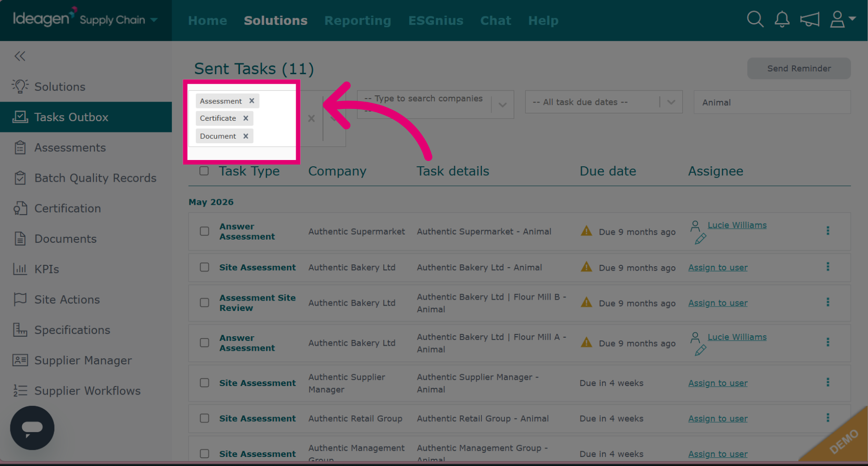
Task: Check the Authentic Supermarket Answer Assessment row
Action: (x=205, y=231)
